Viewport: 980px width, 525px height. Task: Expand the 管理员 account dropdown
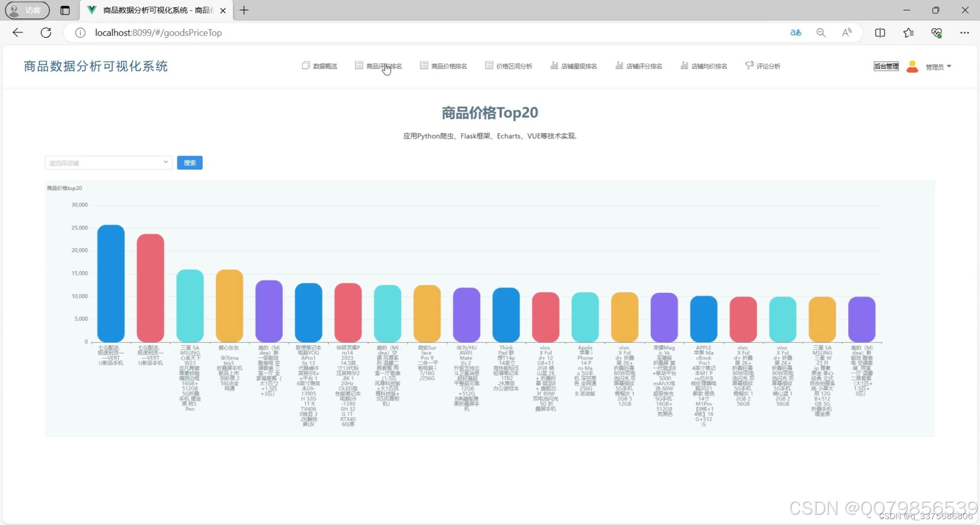point(938,66)
